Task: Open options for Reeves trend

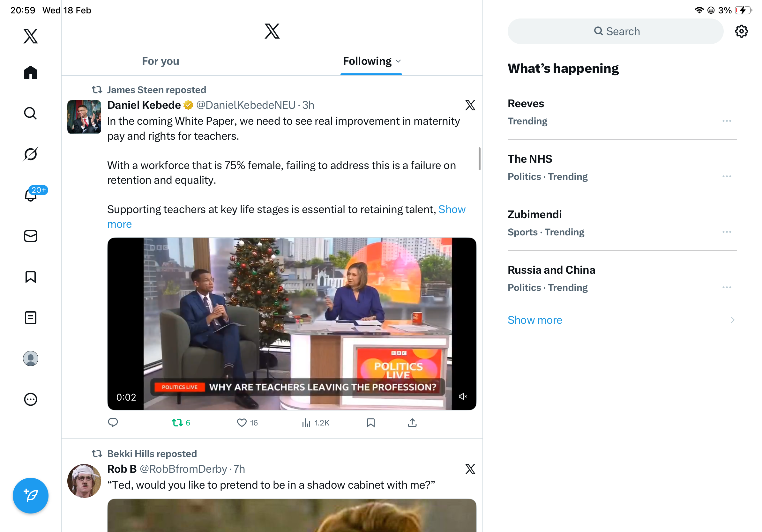Action: [727, 121]
